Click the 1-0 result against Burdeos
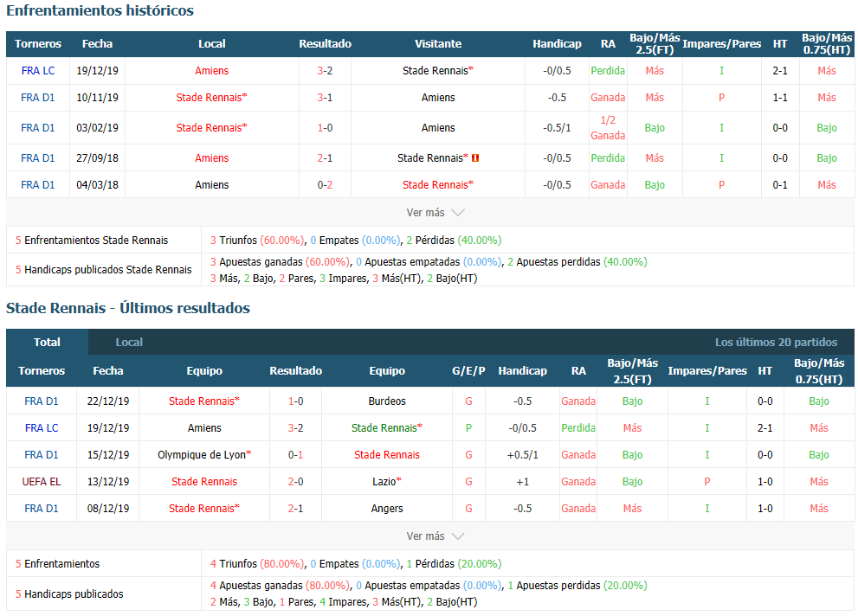 pos(295,401)
